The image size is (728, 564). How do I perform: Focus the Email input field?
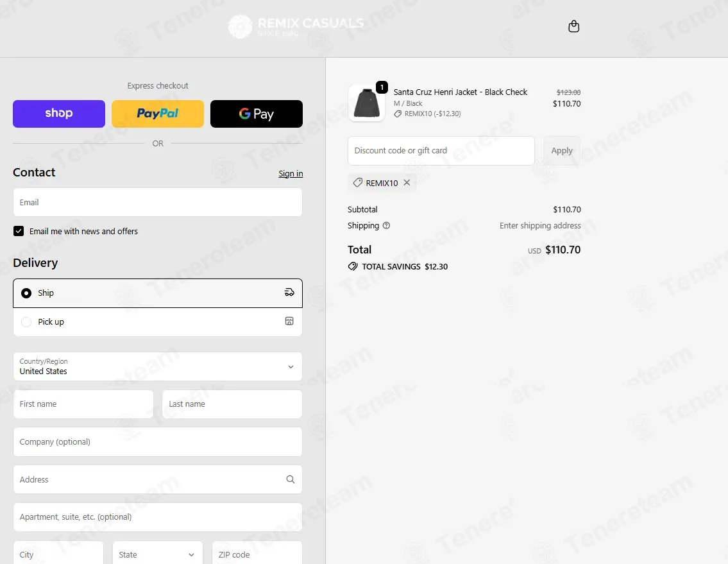coord(158,202)
